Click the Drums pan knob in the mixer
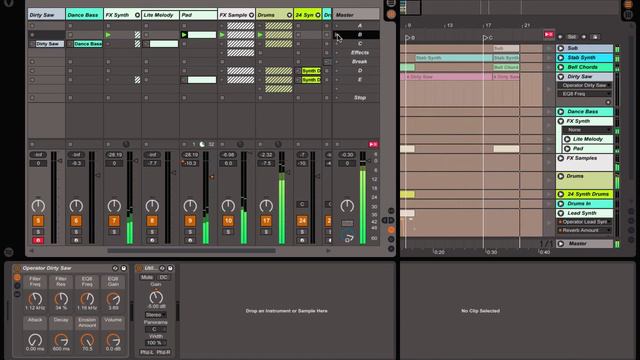 266,206
